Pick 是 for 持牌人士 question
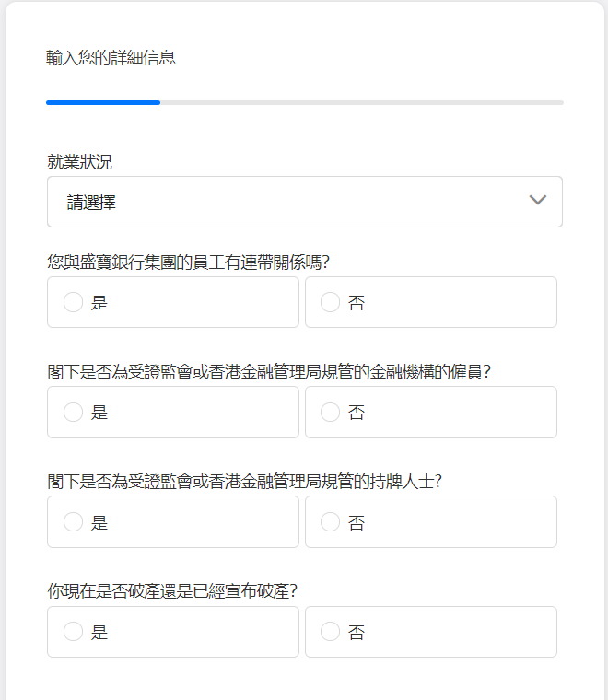 coord(173,522)
